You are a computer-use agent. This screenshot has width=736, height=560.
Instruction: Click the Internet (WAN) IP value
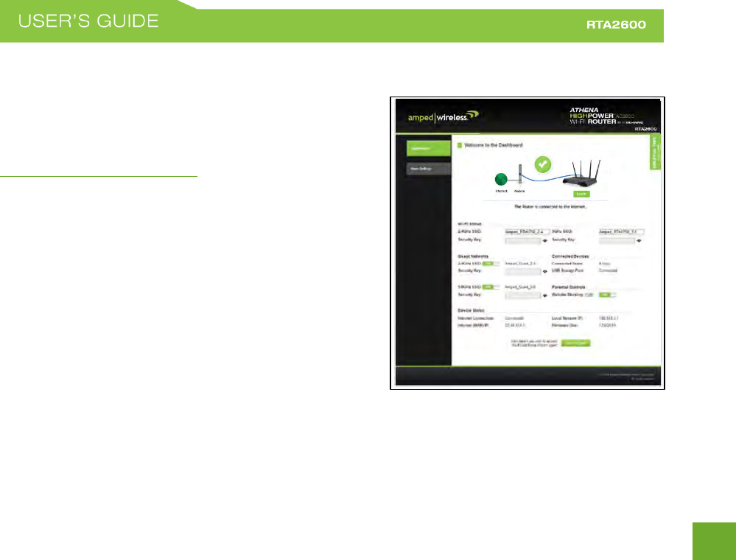514,325
